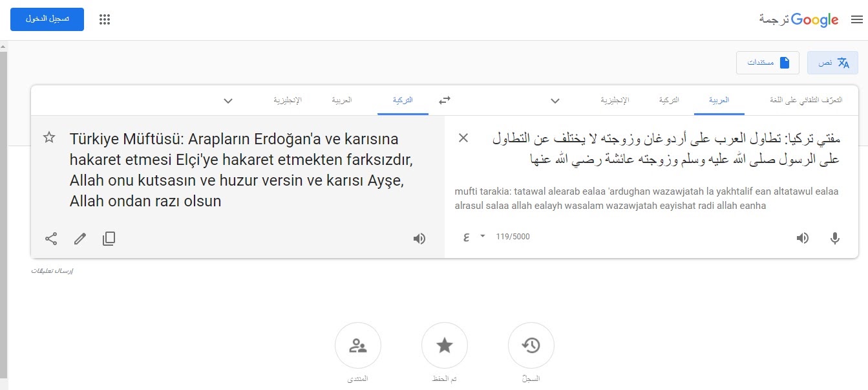Image resolution: width=868 pixels, height=390 pixels.
Task: Switch to the مستندات documents mode
Action: [x=768, y=63]
